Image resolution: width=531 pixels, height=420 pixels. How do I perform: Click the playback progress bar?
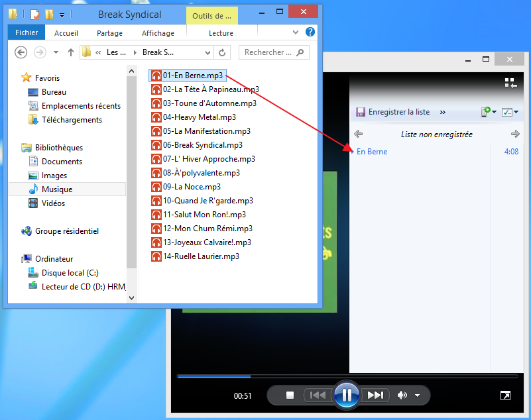348,377
